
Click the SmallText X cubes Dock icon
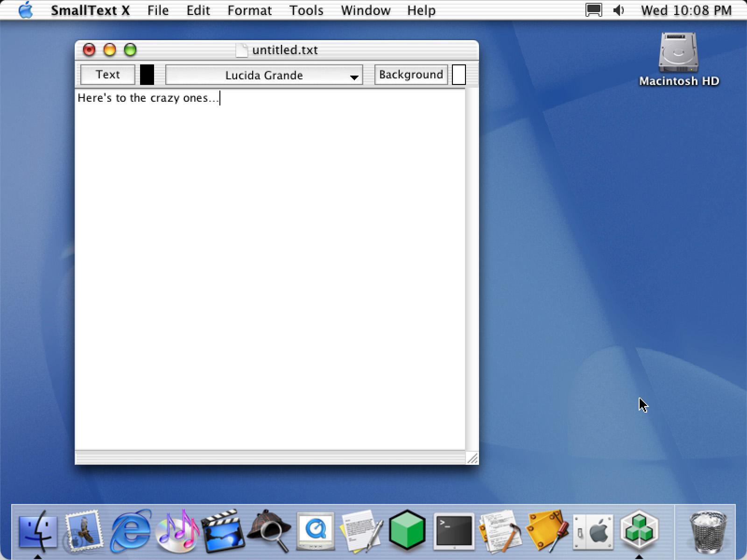tap(639, 531)
